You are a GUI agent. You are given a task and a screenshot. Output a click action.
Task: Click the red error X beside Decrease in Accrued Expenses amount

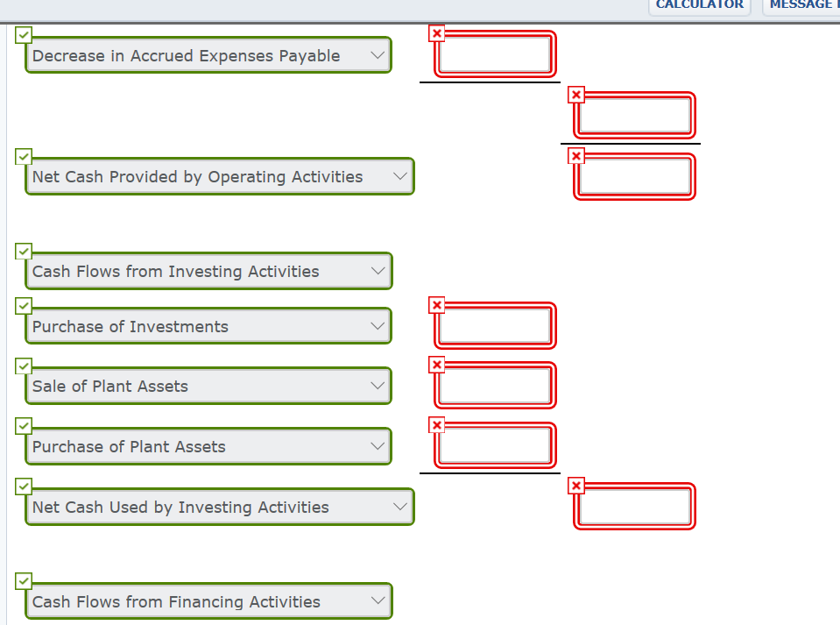436,33
